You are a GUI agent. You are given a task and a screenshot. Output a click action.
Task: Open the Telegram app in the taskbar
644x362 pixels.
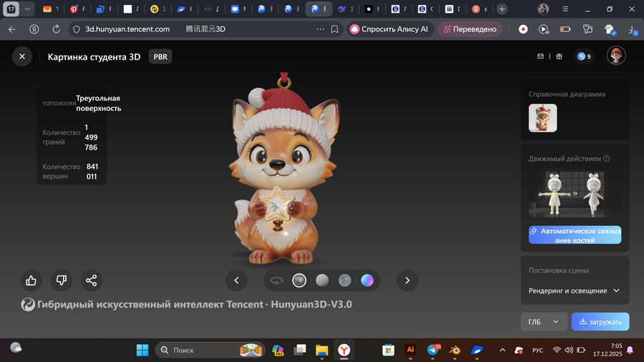(x=434, y=350)
